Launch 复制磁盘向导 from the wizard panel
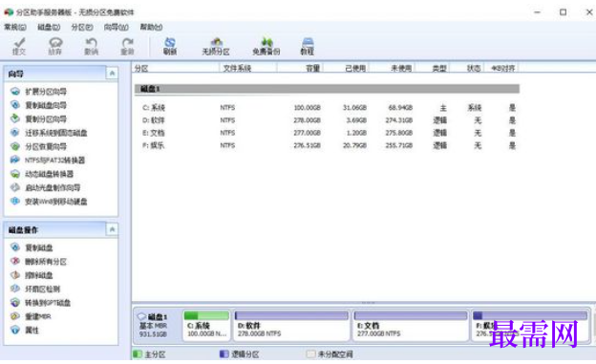This screenshot has height=364, width=596. point(39,105)
